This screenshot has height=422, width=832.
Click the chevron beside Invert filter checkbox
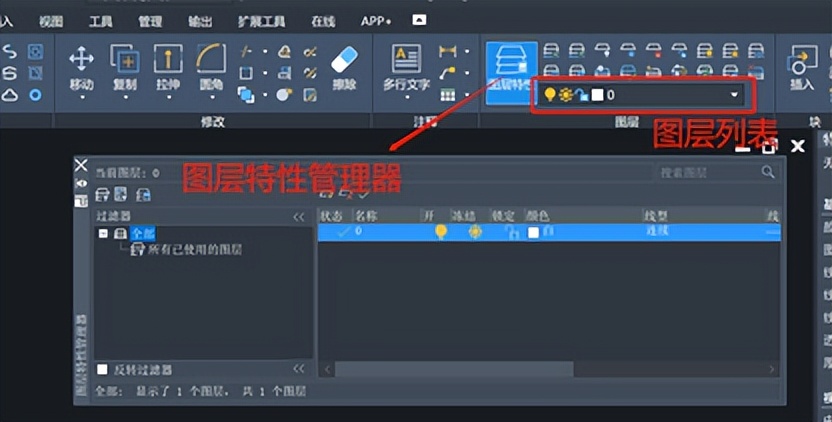299,369
